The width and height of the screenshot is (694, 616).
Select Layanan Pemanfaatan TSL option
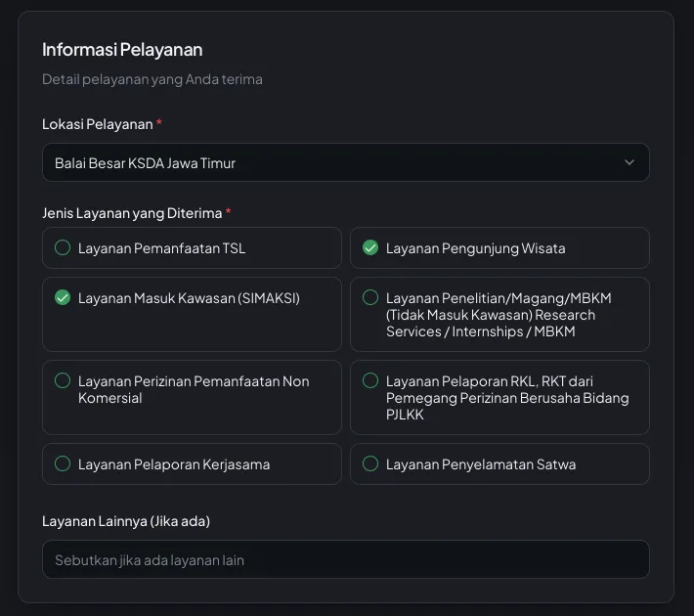pyautogui.click(x=192, y=248)
